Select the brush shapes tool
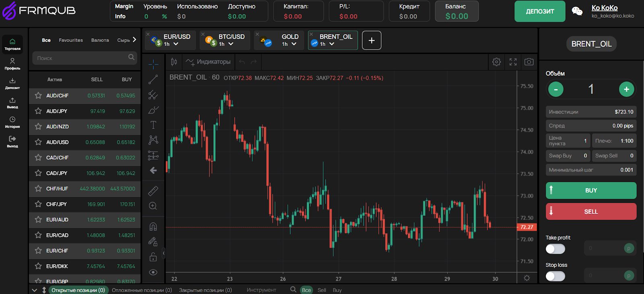This screenshot has height=294, width=644. pos(153,110)
